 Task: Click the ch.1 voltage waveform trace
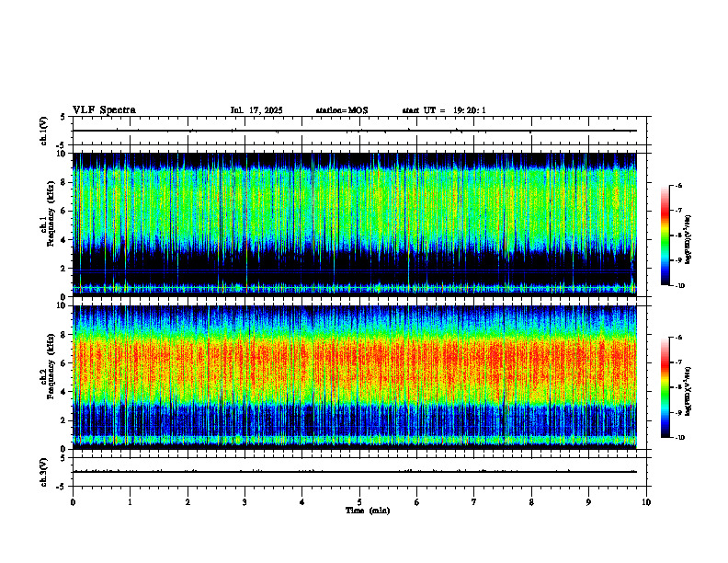click(x=355, y=131)
